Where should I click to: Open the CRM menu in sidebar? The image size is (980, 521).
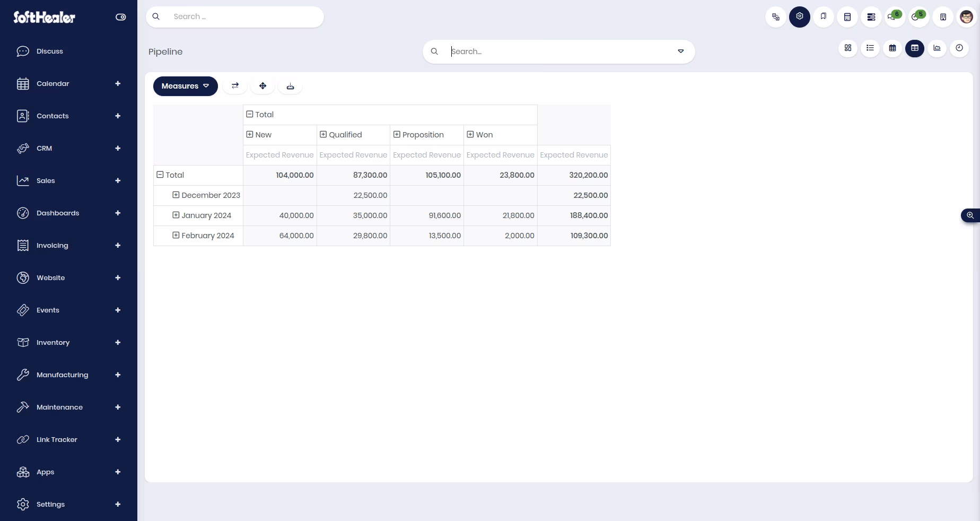tap(68, 149)
